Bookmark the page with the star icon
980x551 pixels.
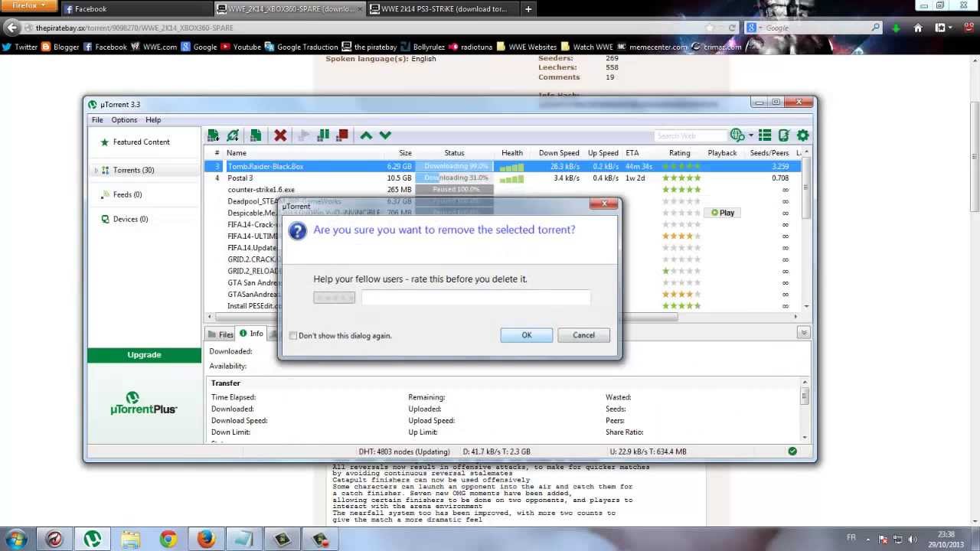point(710,28)
